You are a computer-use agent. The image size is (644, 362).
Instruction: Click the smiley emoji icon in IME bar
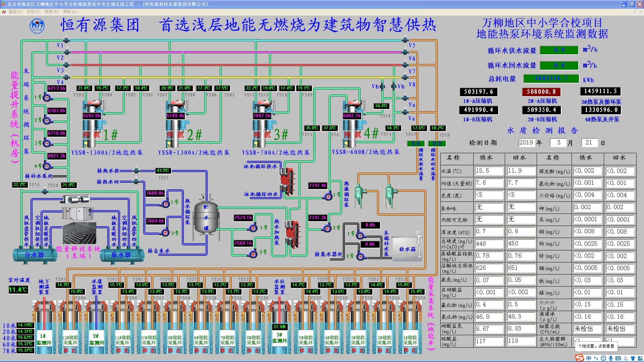(x=603, y=358)
